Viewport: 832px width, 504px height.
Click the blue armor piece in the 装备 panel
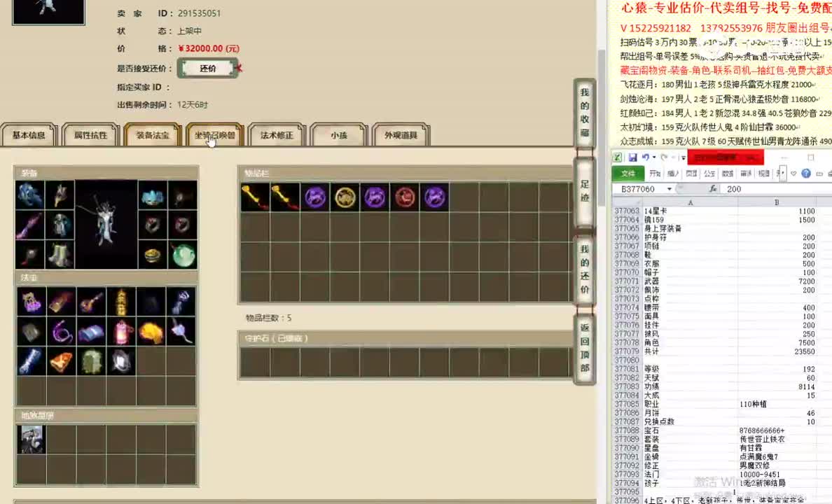click(x=29, y=195)
